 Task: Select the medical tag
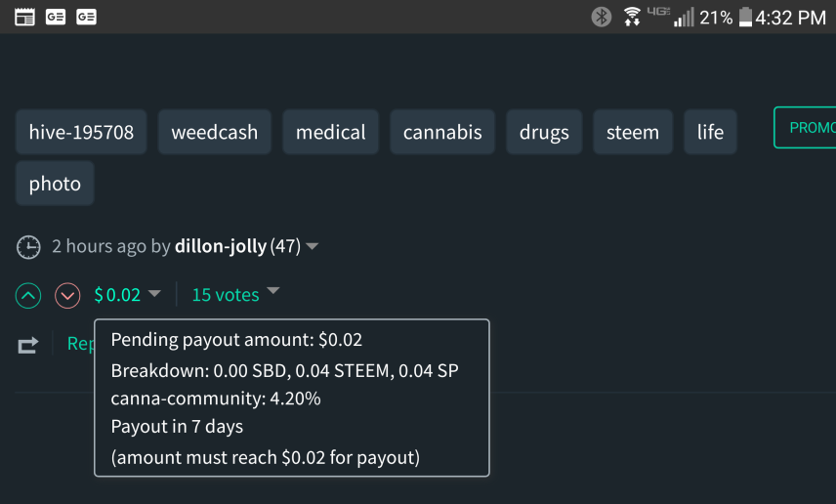tap(331, 132)
